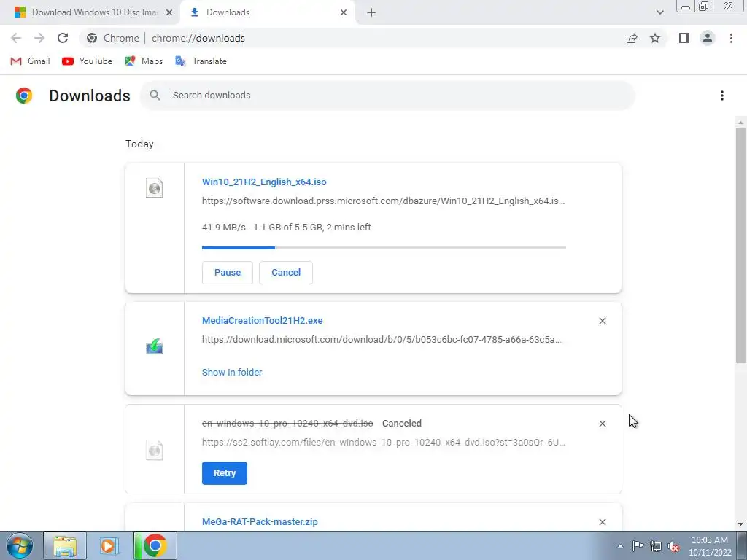Open Maps bookmark
Image resolution: width=747 pixels, height=560 pixels.
pyautogui.click(x=144, y=61)
